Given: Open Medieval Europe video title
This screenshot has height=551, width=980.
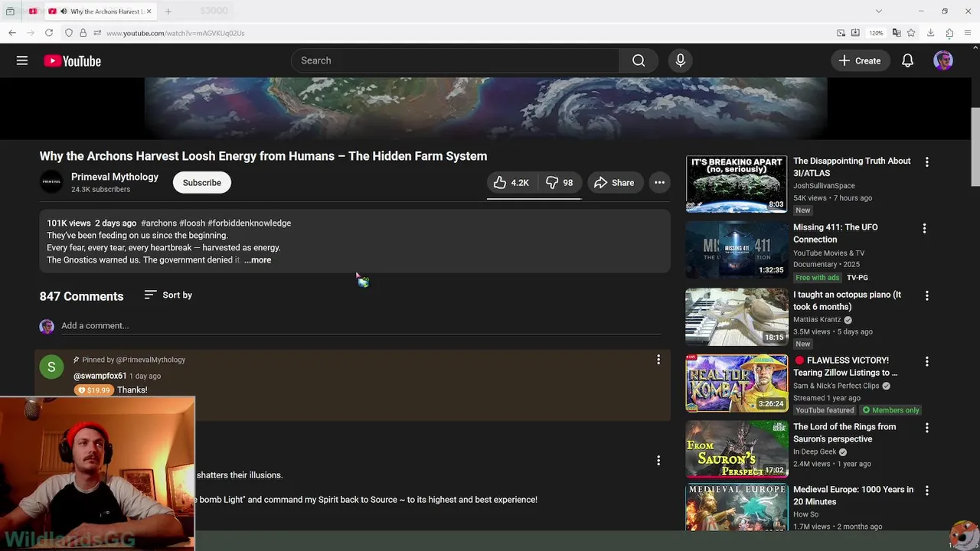Looking at the screenshot, I should (853, 496).
